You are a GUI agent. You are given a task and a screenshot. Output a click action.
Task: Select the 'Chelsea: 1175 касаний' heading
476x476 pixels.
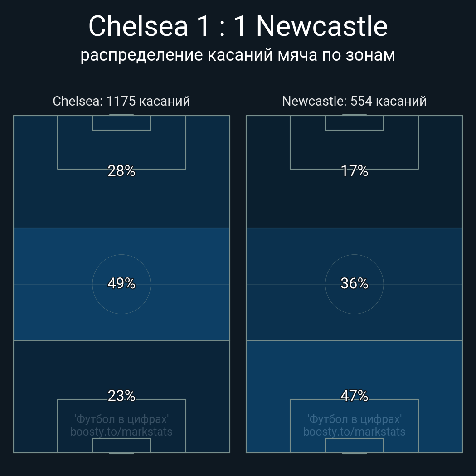(121, 101)
